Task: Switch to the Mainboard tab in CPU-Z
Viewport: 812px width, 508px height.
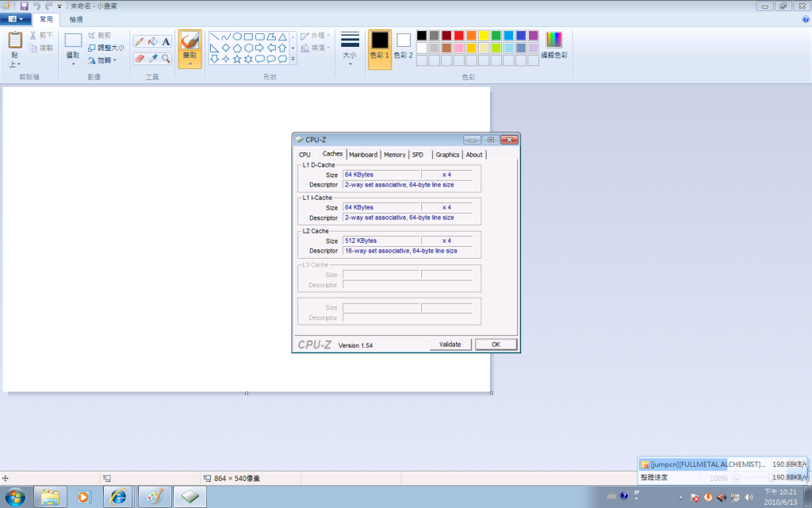Action: 363,155
